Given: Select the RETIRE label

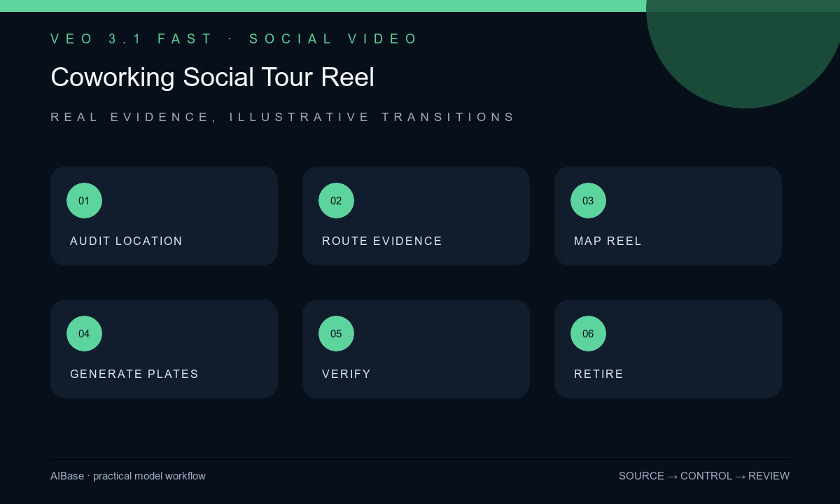Looking at the screenshot, I should click(598, 374).
